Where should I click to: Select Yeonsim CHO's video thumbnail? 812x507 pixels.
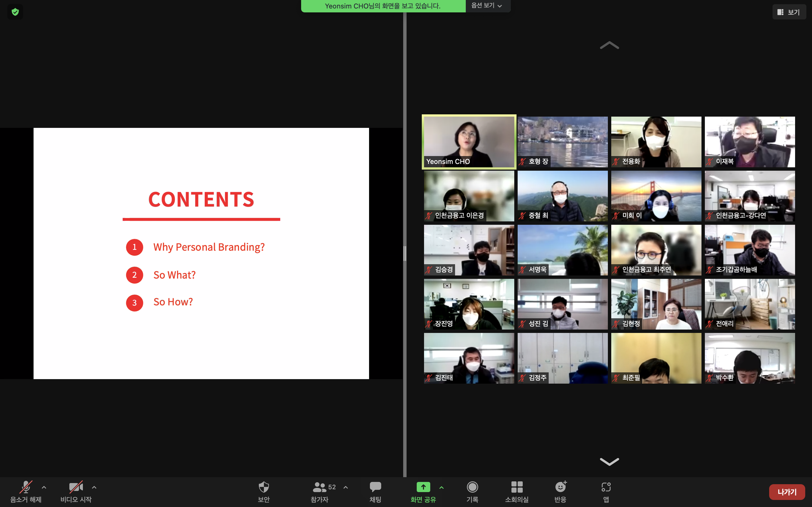tap(469, 141)
